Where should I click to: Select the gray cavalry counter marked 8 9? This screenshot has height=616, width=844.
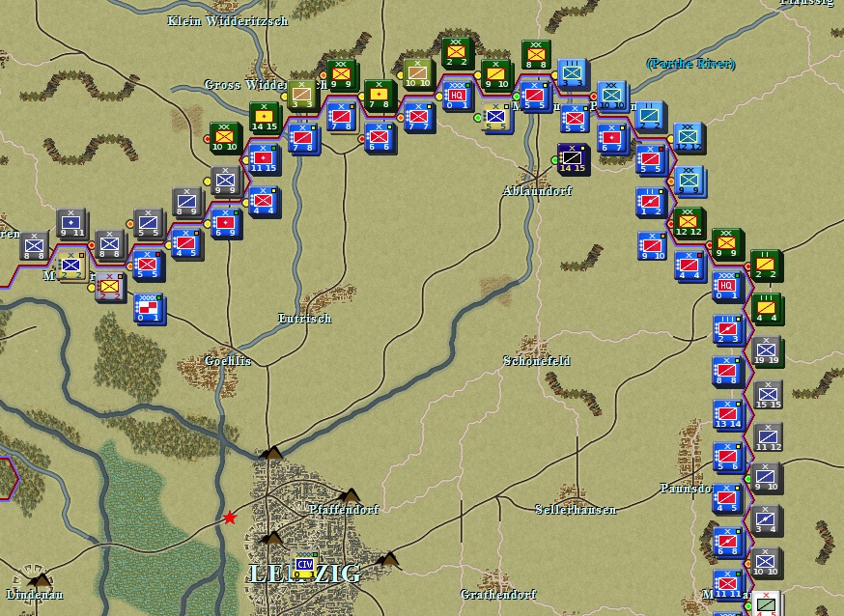coord(186,203)
